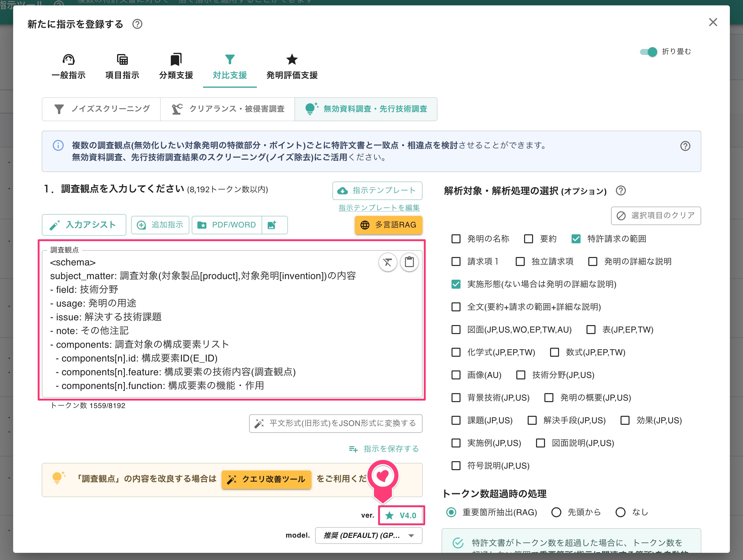Select the なし radio button
This screenshot has height=560, width=743.
(x=620, y=512)
